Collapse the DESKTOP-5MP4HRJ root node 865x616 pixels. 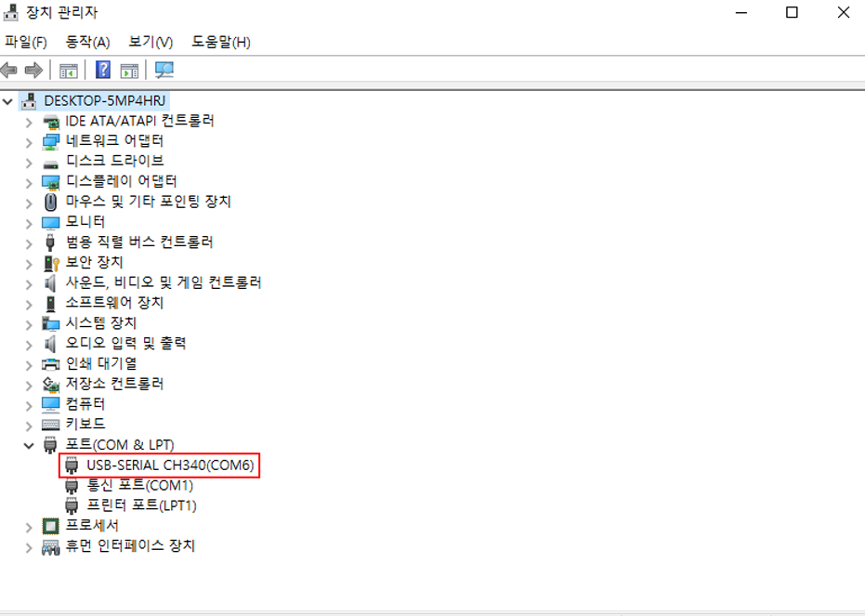(x=7, y=101)
